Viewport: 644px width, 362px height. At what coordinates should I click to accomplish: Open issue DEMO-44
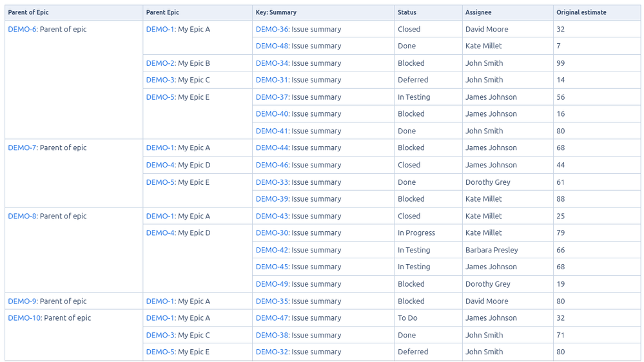[x=272, y=148]
